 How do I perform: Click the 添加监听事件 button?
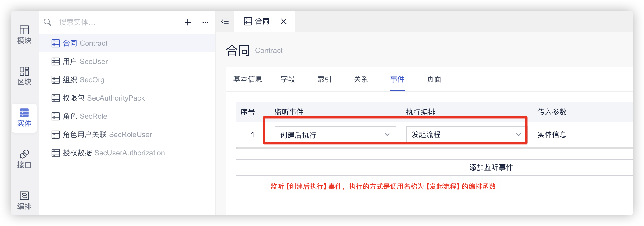[x=491, y=168]
